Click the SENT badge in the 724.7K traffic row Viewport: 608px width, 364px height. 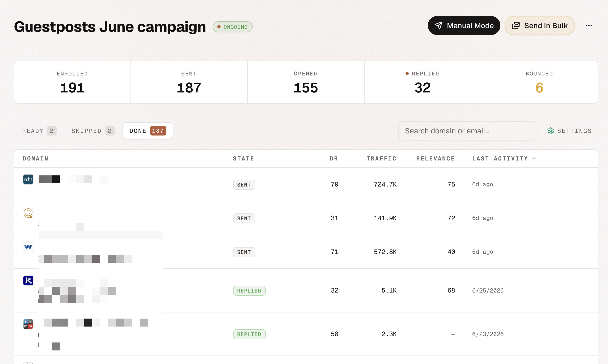coord(244,185)
